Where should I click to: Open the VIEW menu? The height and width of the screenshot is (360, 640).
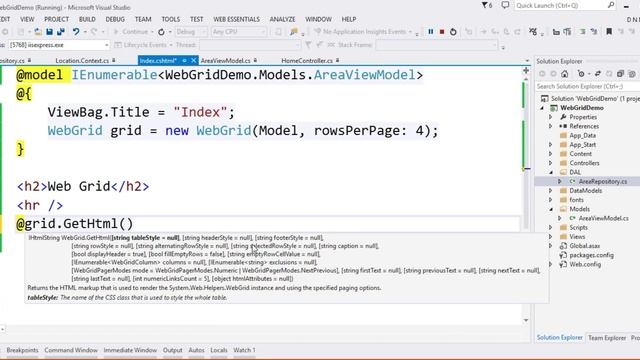click(27, 19)
